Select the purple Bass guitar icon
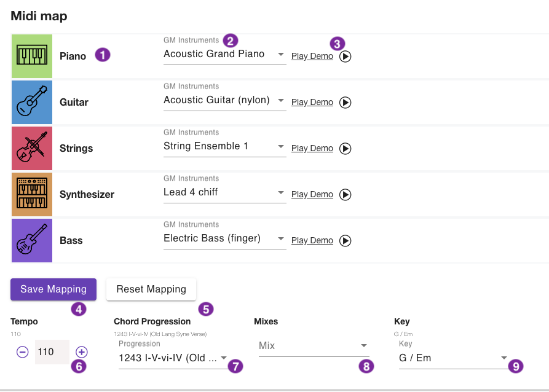Screen dimensions: 549x392 click(x=32, y=240)
